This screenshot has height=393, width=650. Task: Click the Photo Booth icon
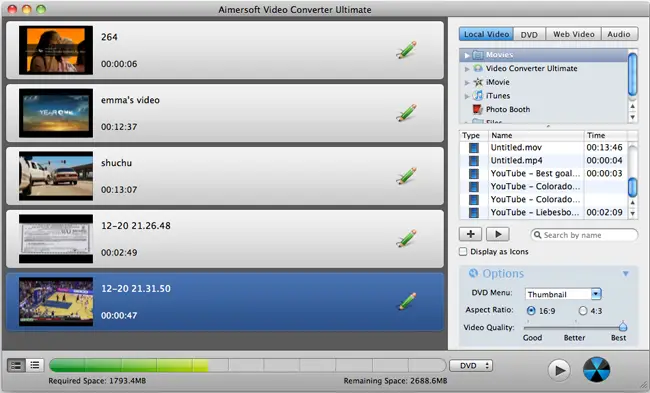[x=478, y=109]
